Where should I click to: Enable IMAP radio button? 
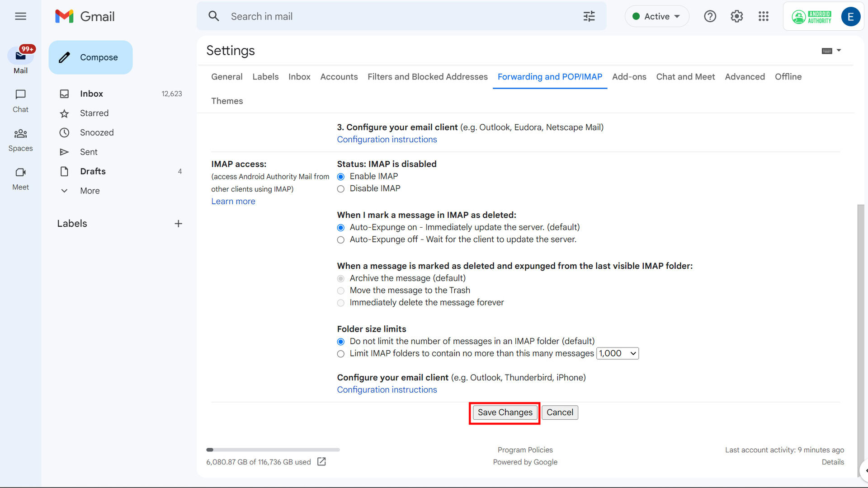click(340, 176)
